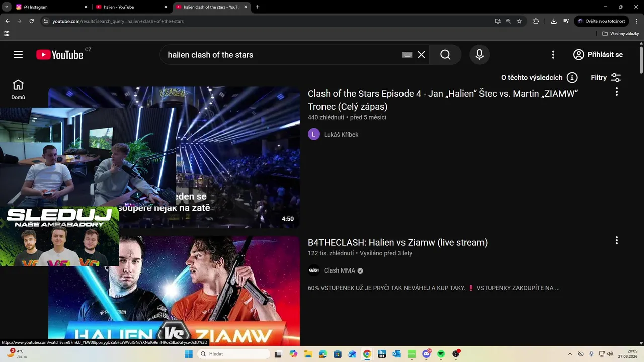Open Spotify from the taskbar

pos(441,354)
